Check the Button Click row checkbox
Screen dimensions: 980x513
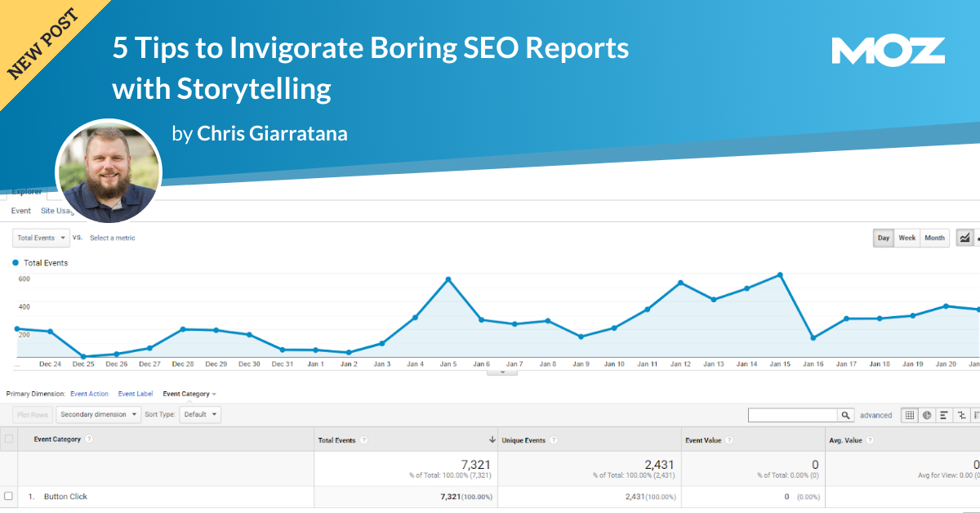pos(9,496)
